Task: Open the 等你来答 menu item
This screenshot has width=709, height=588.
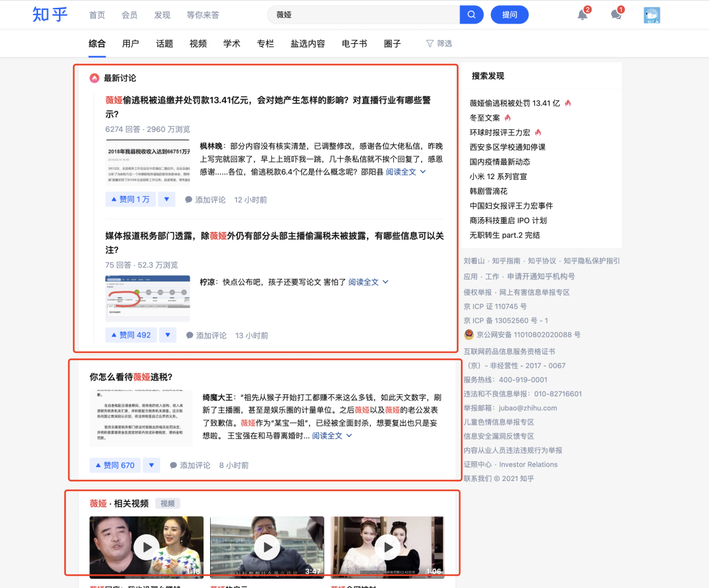Action: [203, 14]
